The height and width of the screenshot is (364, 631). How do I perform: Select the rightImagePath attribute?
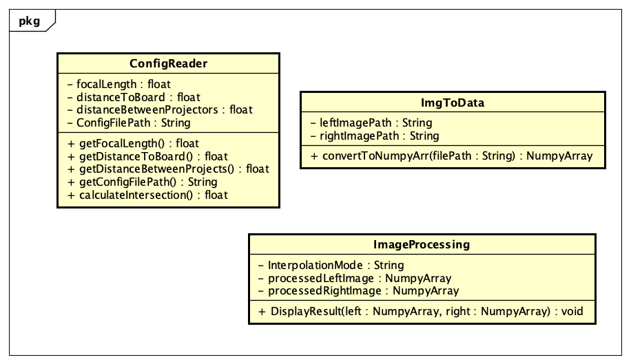(374, 136)
